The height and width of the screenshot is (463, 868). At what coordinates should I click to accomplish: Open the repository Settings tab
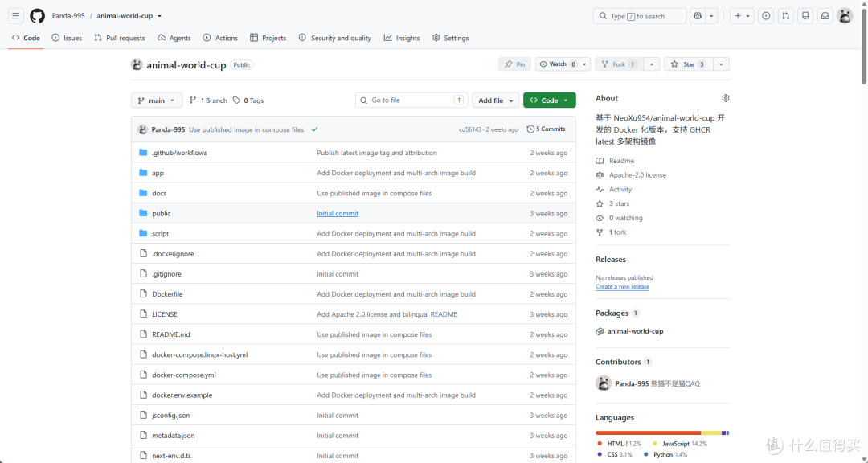[x=451, y=38]
